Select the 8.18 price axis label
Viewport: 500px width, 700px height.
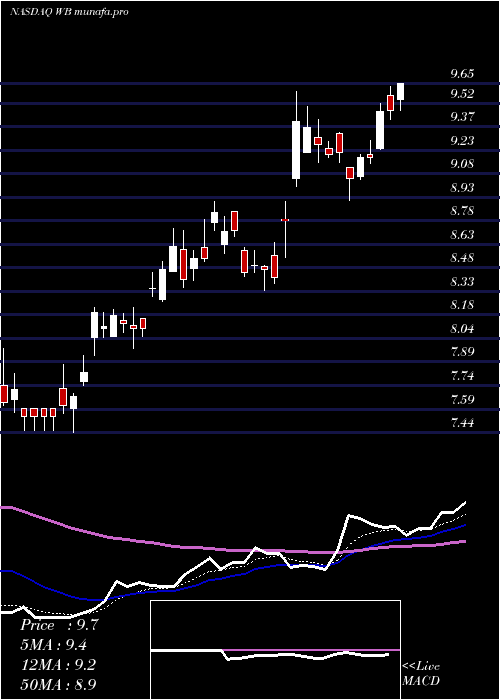pos(462,305)
